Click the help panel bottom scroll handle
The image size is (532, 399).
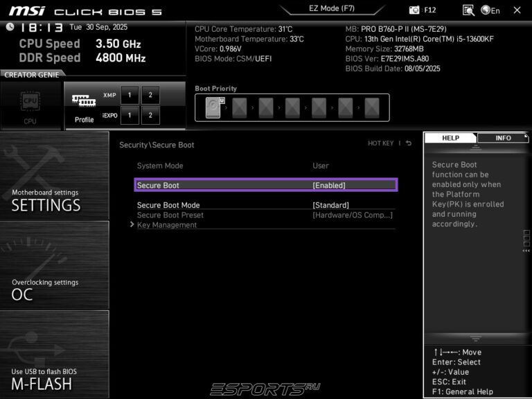[475, 339]
